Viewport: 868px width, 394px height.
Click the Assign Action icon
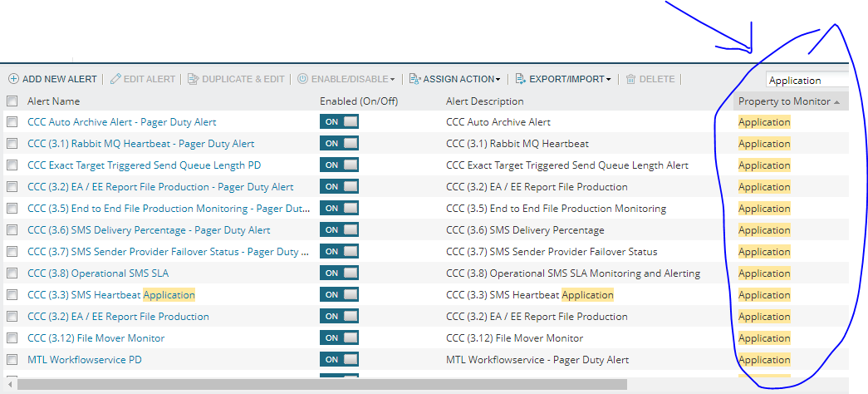coord(415,79)
